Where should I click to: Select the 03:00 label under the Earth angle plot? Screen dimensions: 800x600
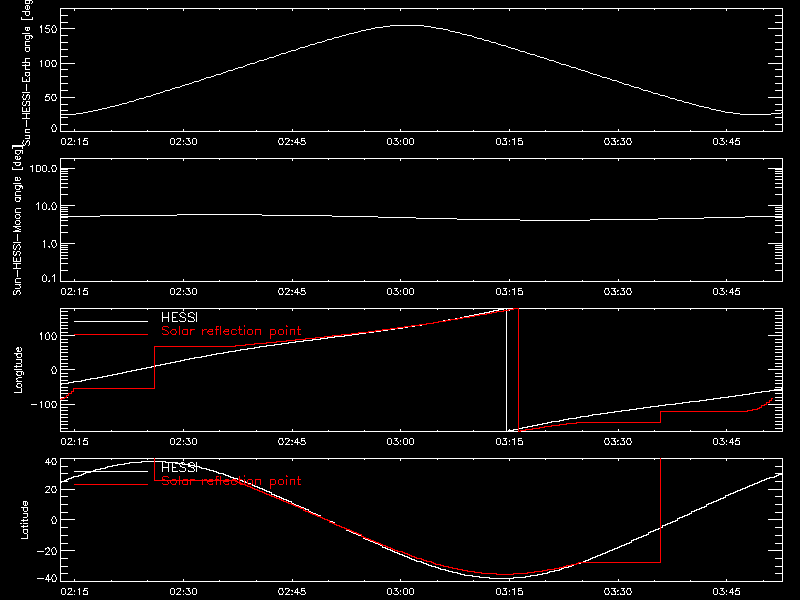point(401,141)
